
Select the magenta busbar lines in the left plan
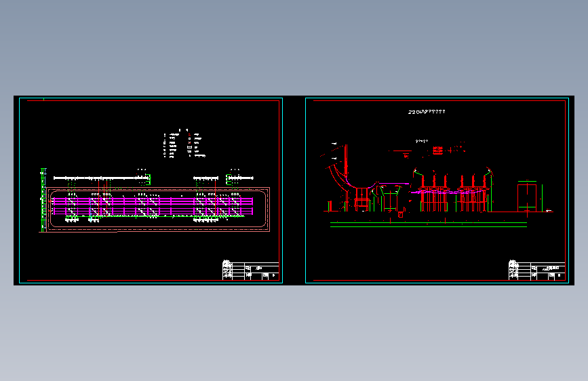(153, 207)
